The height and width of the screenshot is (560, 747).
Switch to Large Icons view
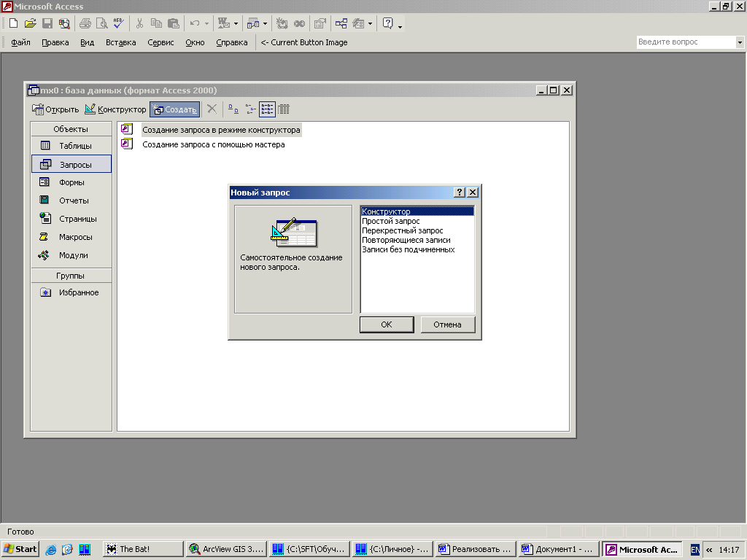point(233,109)
